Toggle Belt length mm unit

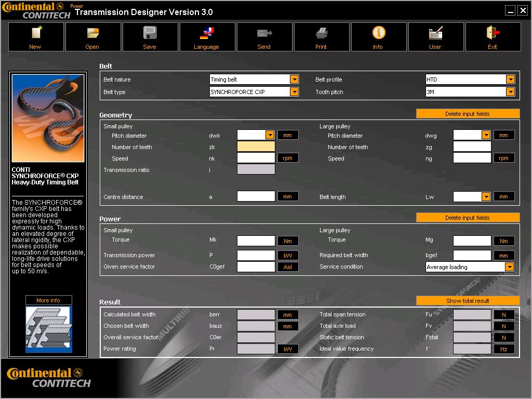click(x=504, y=196)
